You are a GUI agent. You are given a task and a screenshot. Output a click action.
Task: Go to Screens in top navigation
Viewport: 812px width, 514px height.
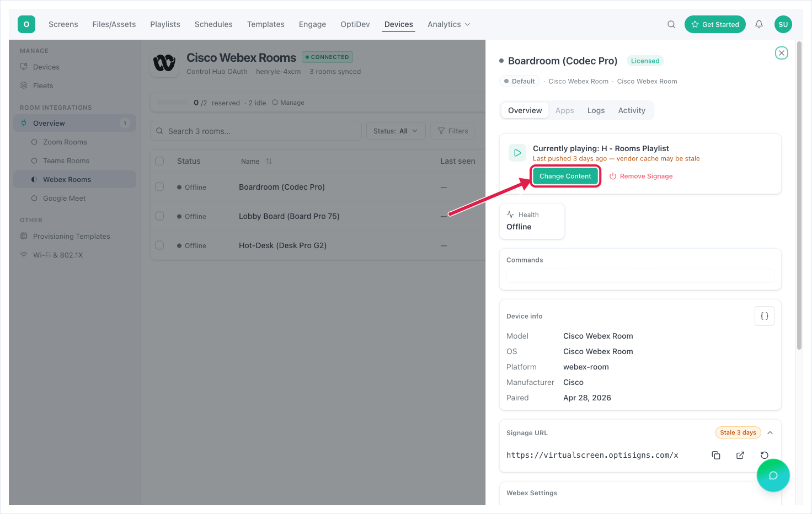coord(63,24)
